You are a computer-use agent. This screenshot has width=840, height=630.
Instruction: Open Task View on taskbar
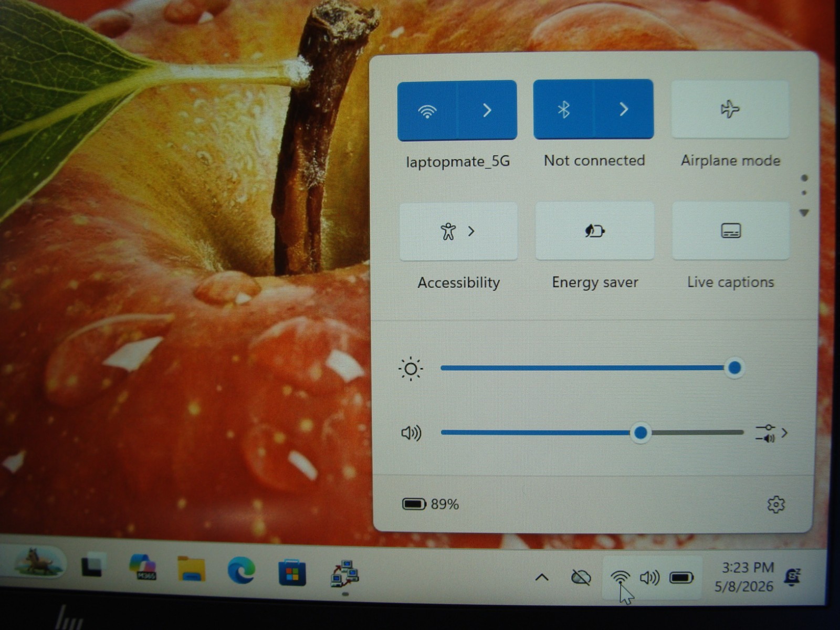click(x=92, y=565)
